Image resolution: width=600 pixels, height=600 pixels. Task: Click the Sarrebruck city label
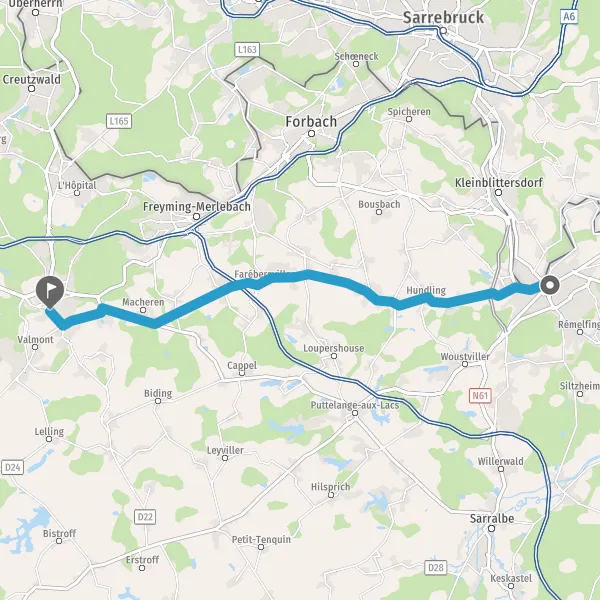tap(443, 18)
